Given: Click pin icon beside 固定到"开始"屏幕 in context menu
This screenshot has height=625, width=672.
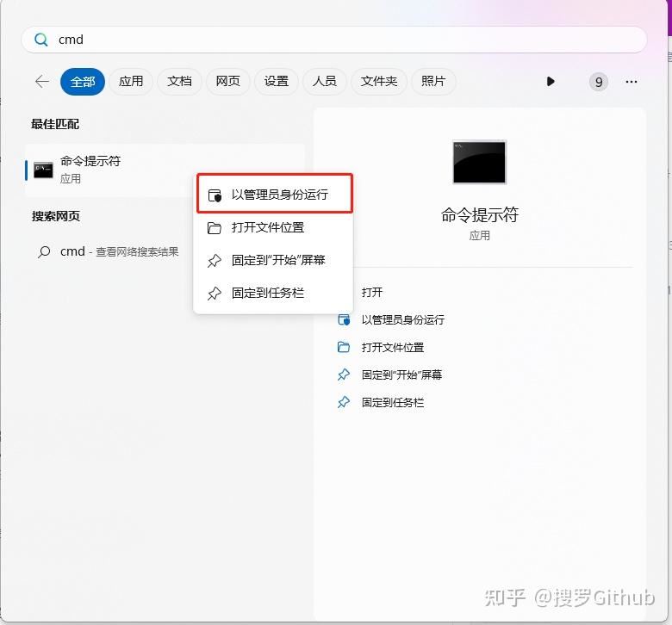Looking at the screenshot, I should (215, 261).
